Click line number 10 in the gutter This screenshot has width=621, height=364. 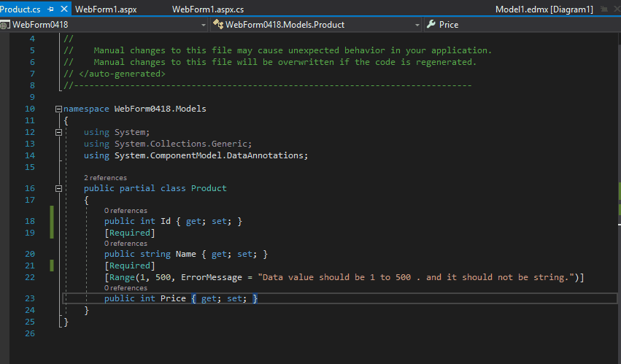30,109
